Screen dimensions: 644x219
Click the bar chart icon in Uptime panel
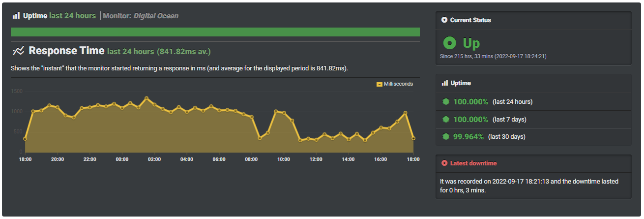pos(444,83)
